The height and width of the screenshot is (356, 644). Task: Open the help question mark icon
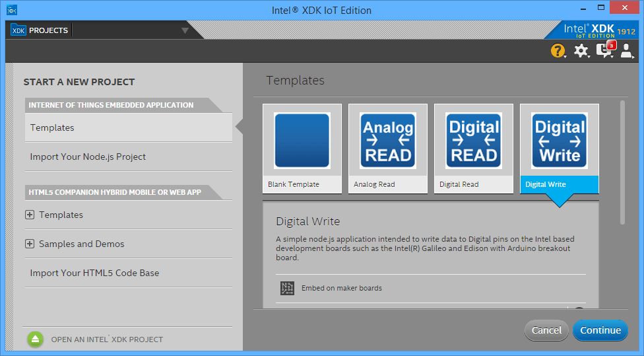[x=558, y=51]
